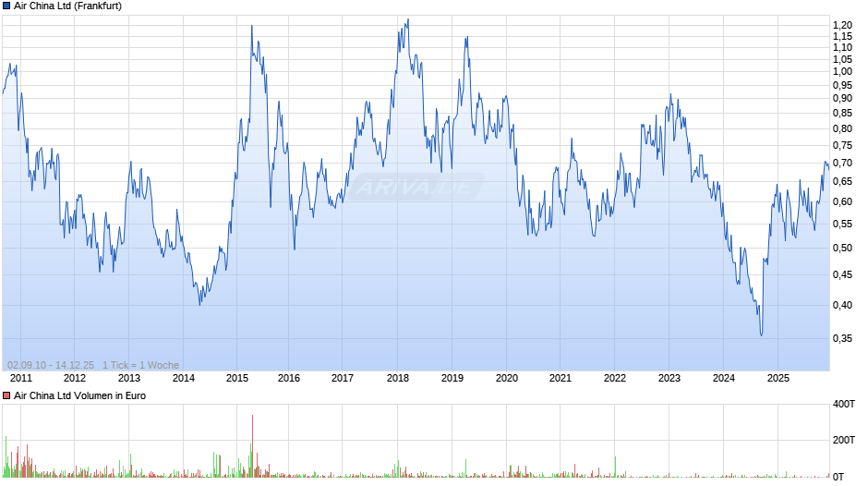This screenshot has width=868, height=486.
Task: Click the 2014 year label on axis
Action: tap(184, 378)
